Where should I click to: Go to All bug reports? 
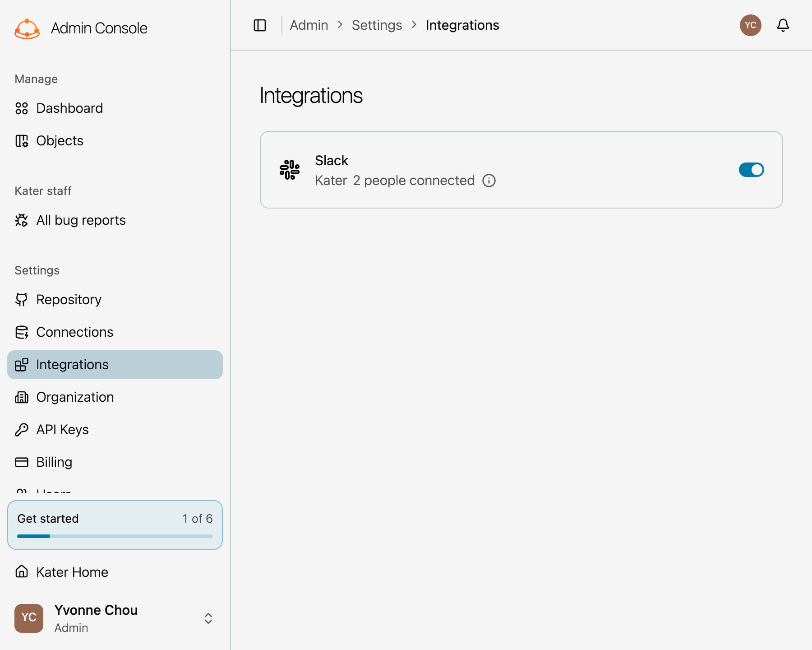point(115,220)
